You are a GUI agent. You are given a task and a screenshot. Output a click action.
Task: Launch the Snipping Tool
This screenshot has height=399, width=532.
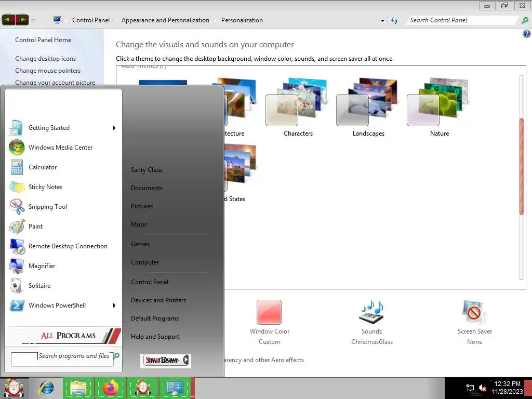pyautogui.click(x=62, y=207)
